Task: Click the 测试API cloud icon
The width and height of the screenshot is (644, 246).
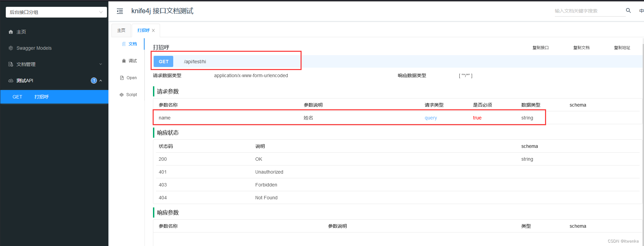Action: point(11,81)
